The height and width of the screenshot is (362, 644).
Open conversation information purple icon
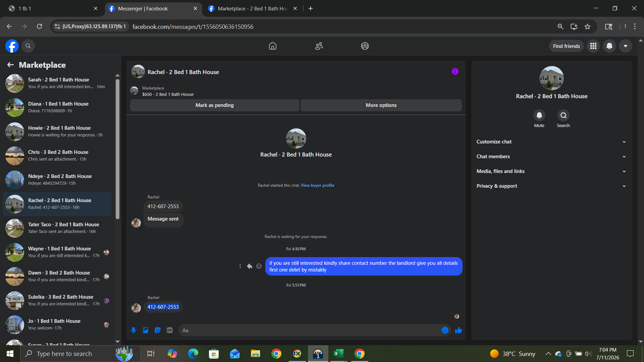click(455, 71)
